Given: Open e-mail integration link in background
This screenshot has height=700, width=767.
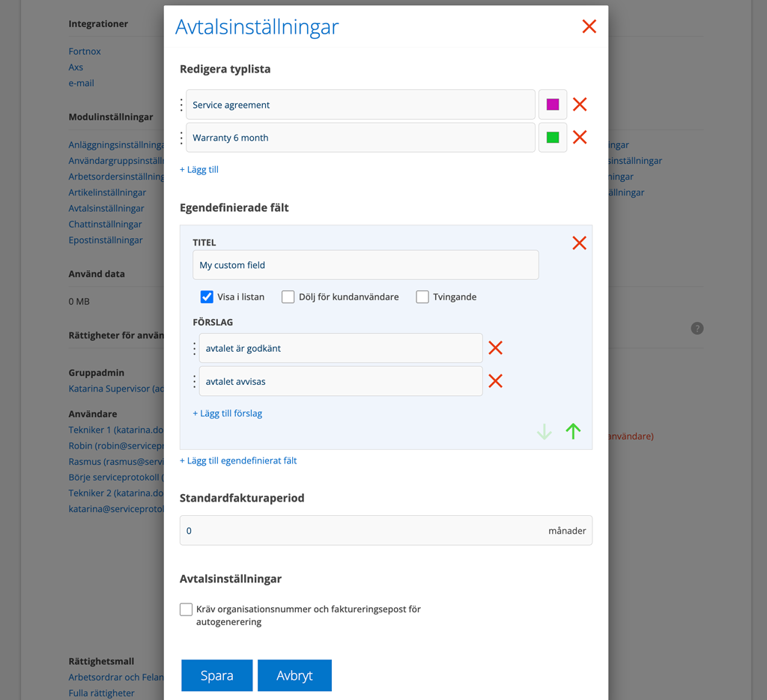Looking at the screenshot, I should click(81, 83).
